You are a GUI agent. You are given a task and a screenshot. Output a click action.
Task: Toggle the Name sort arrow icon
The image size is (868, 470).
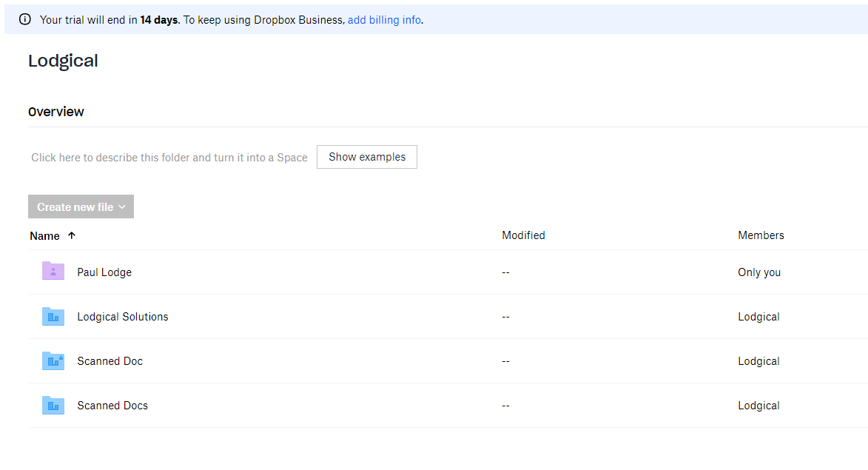72,235
